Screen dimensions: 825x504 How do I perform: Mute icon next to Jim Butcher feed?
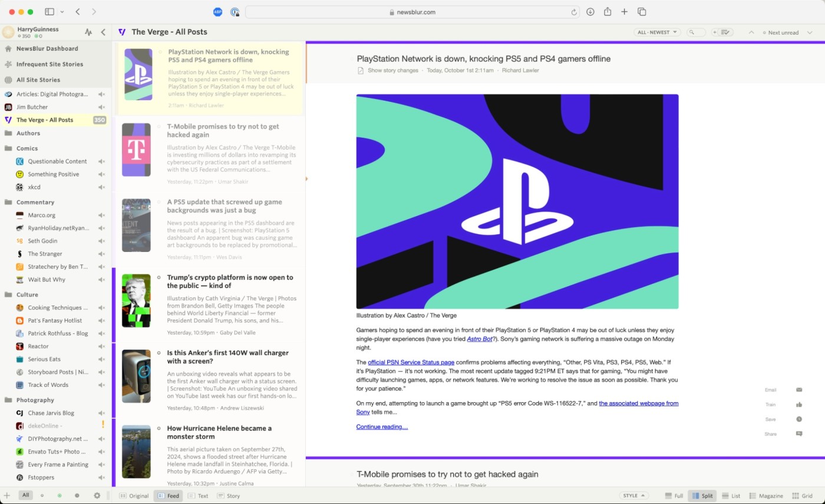101,107
